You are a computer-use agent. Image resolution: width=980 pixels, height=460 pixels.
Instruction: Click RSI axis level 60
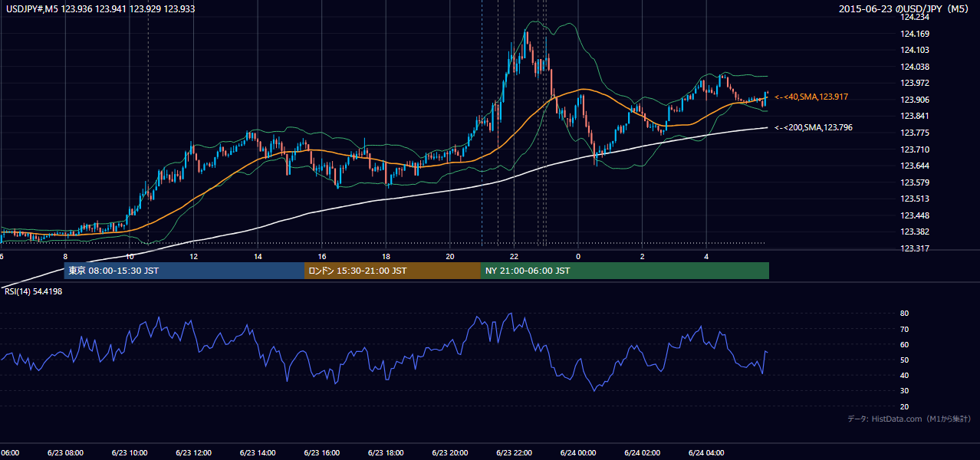(x=904, y=344)
